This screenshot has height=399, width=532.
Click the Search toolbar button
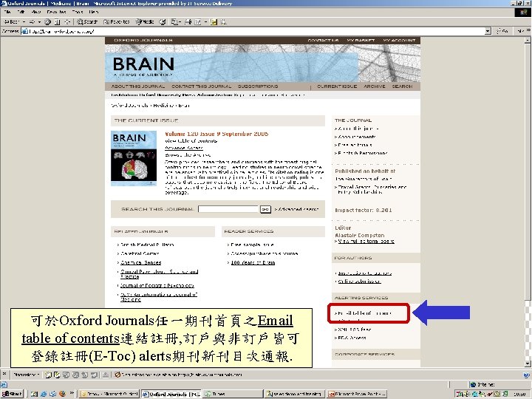tap(87, 21)
